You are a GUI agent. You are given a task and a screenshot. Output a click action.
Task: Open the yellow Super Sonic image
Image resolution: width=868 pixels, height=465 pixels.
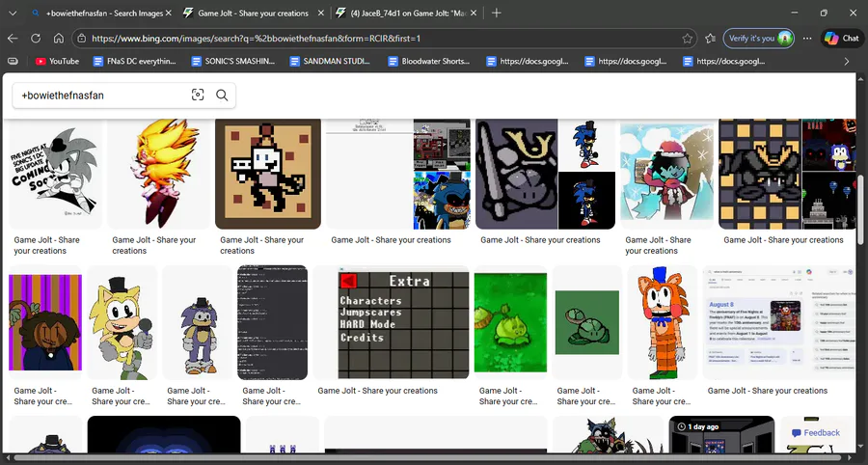click(159, 174)
